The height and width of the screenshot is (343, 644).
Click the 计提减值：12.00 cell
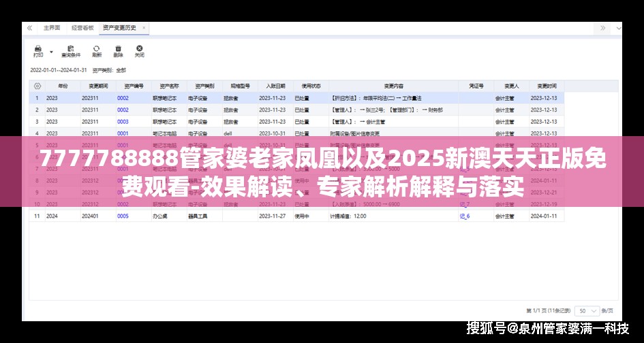click(393, 216)
